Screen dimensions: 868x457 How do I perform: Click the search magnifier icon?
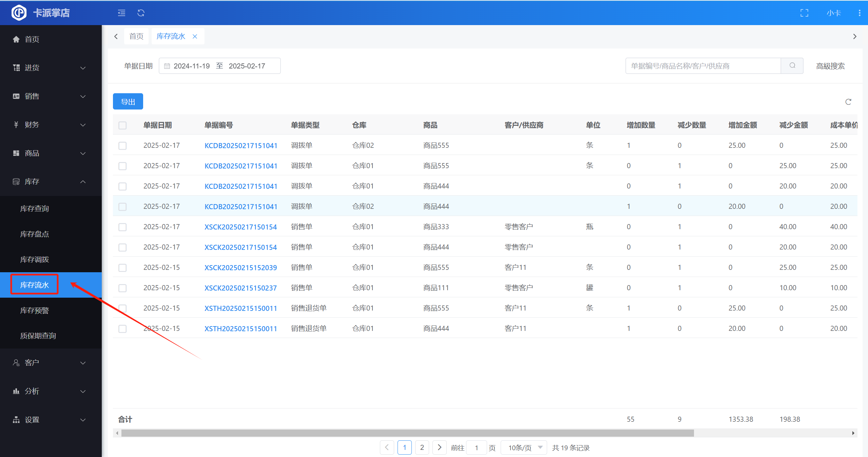792,65
